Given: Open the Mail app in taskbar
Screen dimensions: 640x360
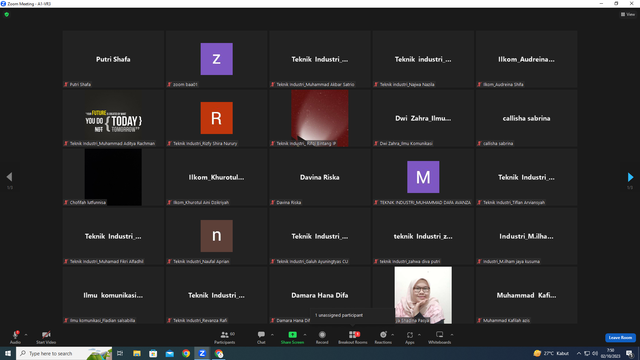Looking at the screenshot, I should tap(169, 353).
